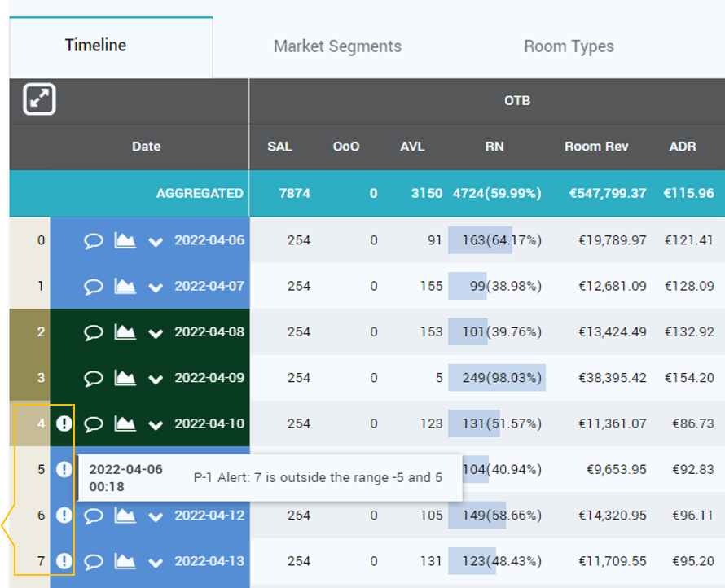
Task: Expand the 2022-04-10 row chevron
Action: (156, 425)
